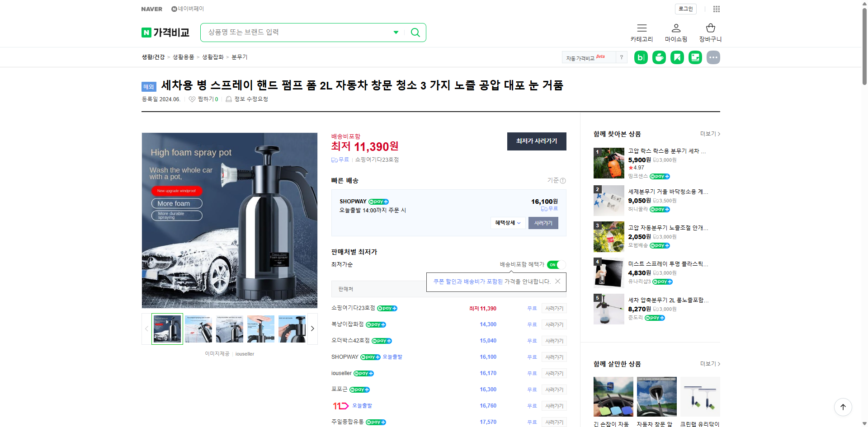Image resolution: width=868 pixels, height=427 pixels.
Task: Click the help question-mark icon beside 자동 가격비교
Action: coord(622,57)
